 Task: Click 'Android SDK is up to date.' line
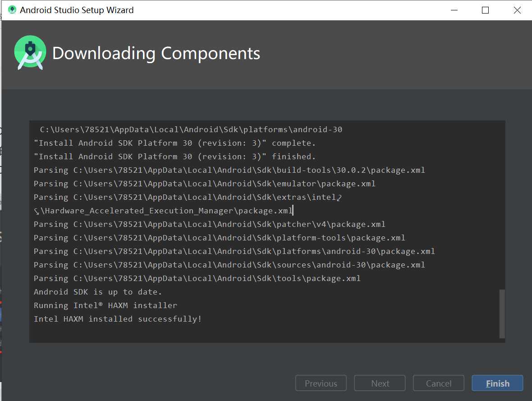[x=98, y=292]
